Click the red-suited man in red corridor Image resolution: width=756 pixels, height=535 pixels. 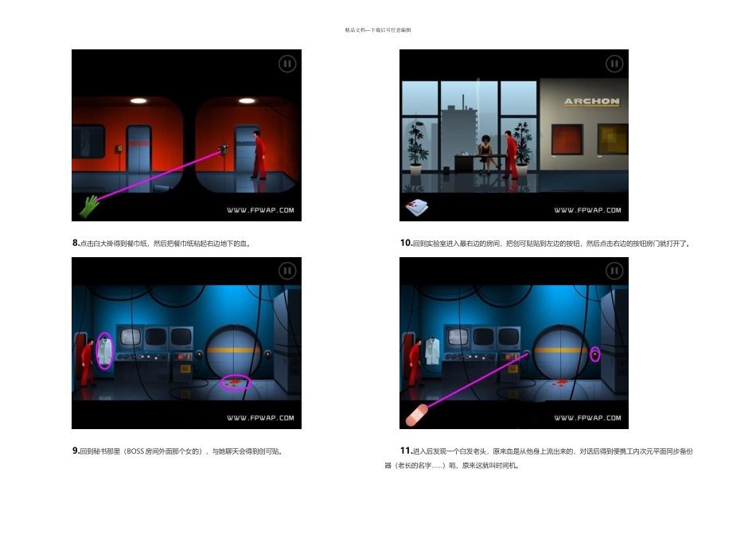pyautogui.click(x=259, y=155)
